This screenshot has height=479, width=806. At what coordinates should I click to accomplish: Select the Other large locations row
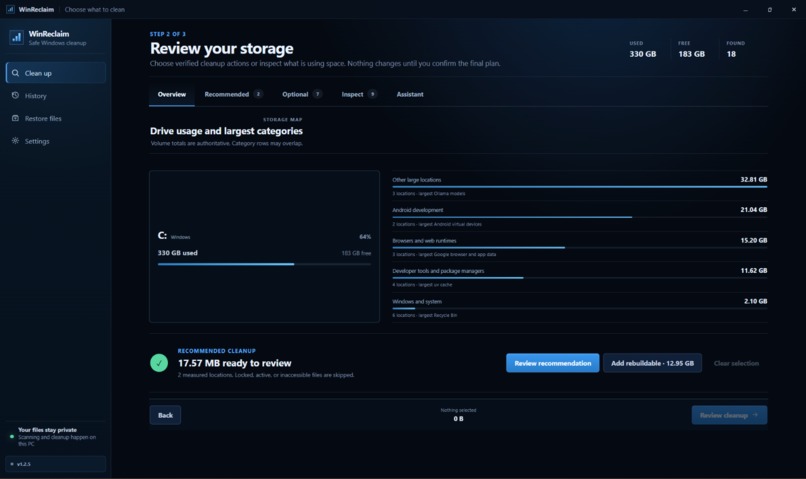coord(579,186)
